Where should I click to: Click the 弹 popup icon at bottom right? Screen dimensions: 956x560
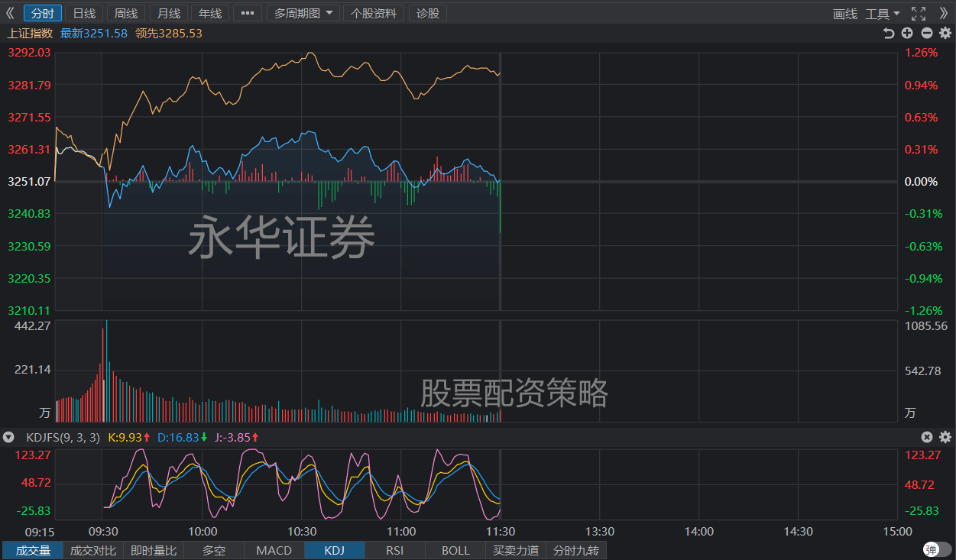930,549
